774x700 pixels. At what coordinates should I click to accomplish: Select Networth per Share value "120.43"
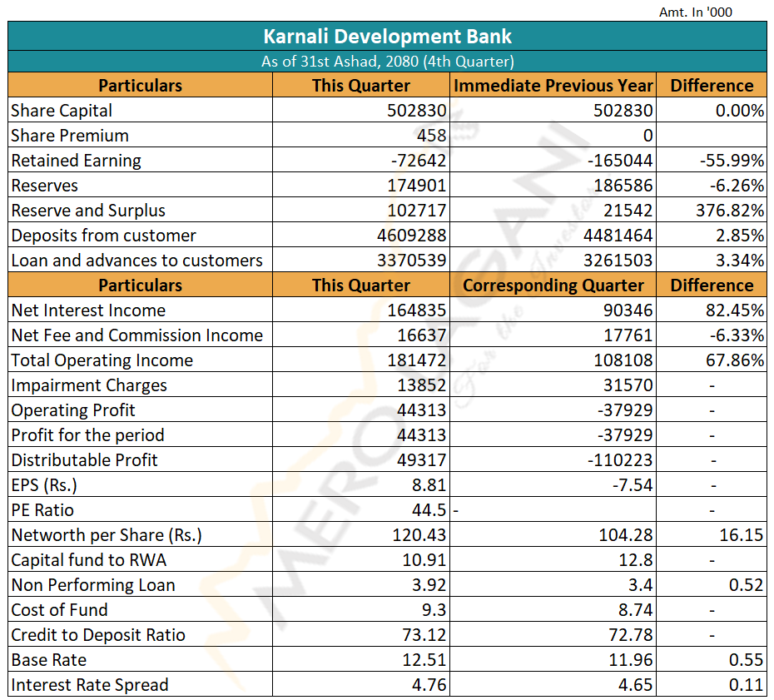(419, 535)
